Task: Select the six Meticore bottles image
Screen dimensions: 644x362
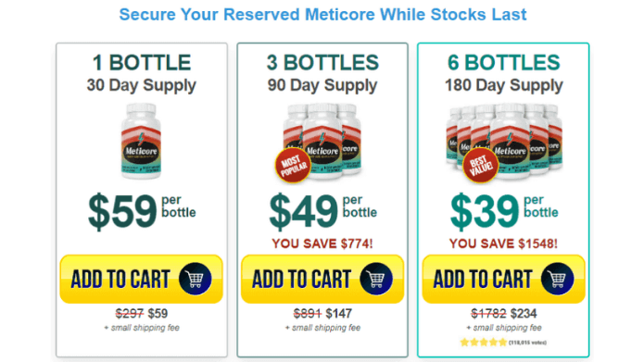Action: [504, 141]
